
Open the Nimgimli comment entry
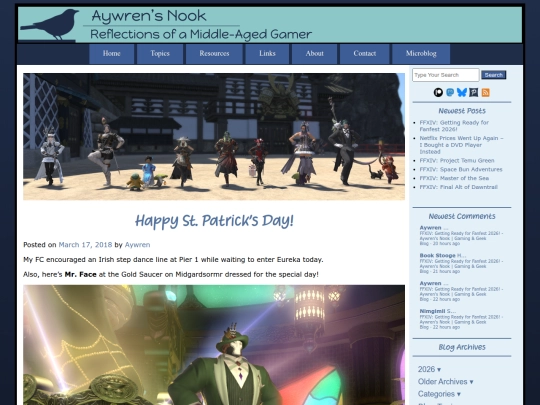click(x=461, y=319)
